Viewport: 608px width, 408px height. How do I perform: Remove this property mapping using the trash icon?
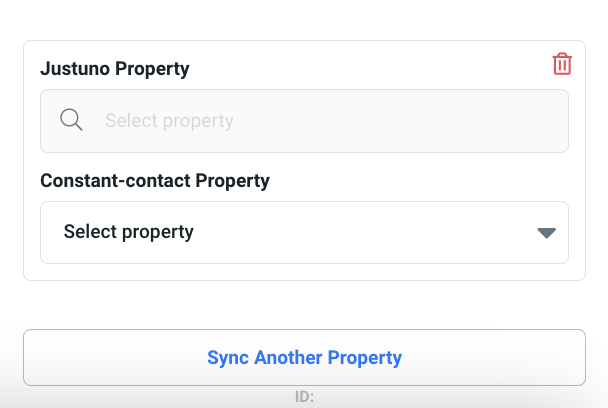click(x=562, y=64)
